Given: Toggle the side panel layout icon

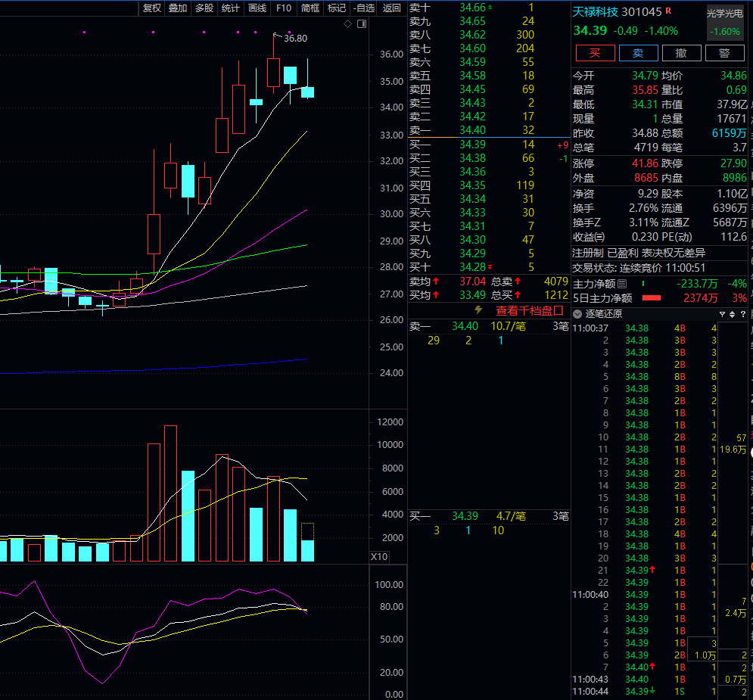Looking at the screenshot, I should click(362, 24).
